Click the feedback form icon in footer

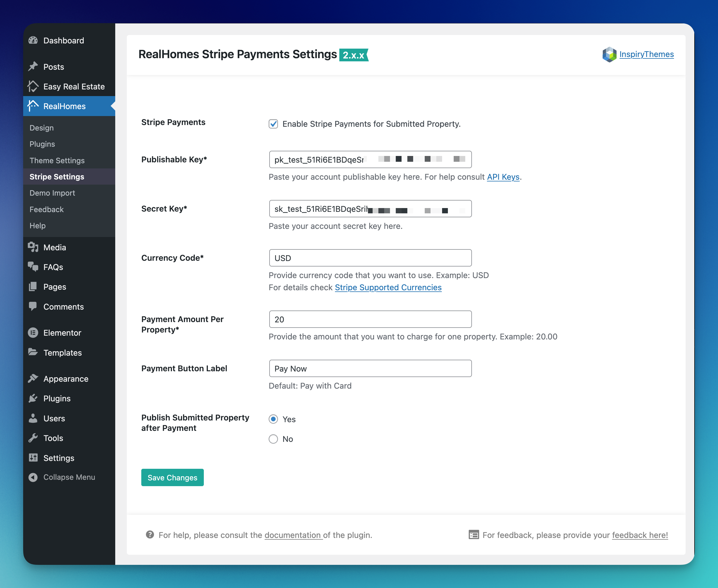click(473, 534)
